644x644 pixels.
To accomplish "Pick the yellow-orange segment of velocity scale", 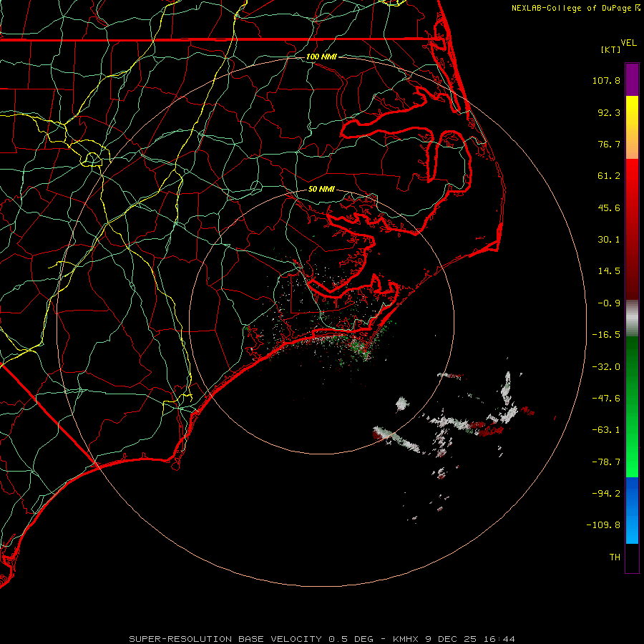I will tap(632, 127).
